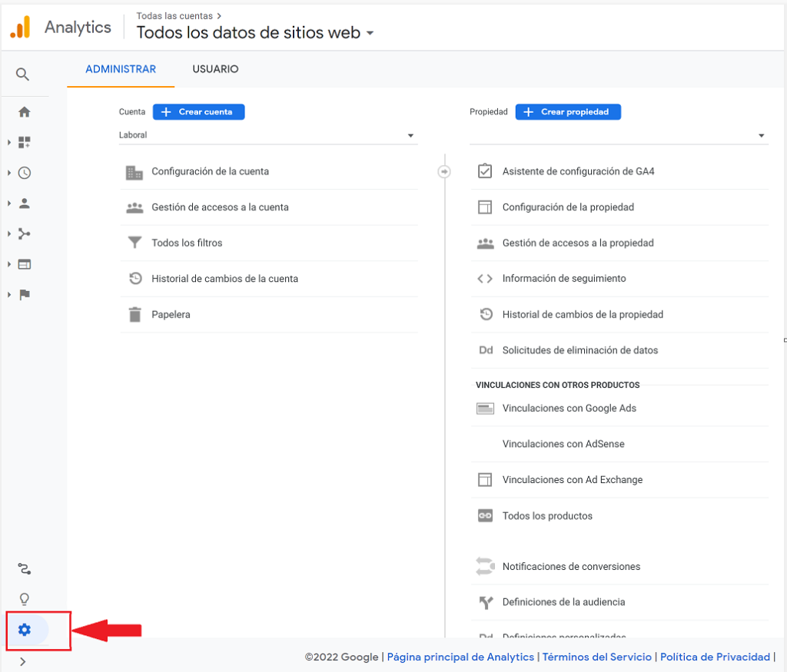Expand the Audience section arrow
Viewport: 787px width, 672px height.
pyautogui.click(x=9, y=203)
